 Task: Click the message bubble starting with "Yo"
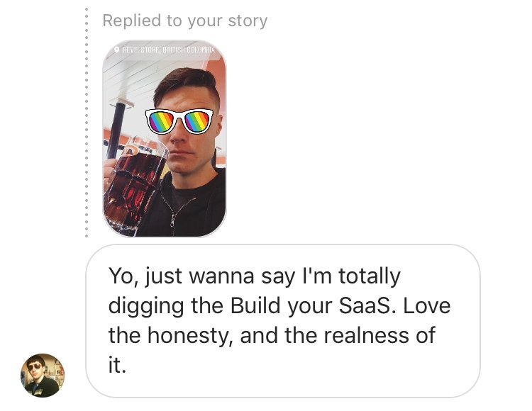pyautogui.click(x=282, y=320)
